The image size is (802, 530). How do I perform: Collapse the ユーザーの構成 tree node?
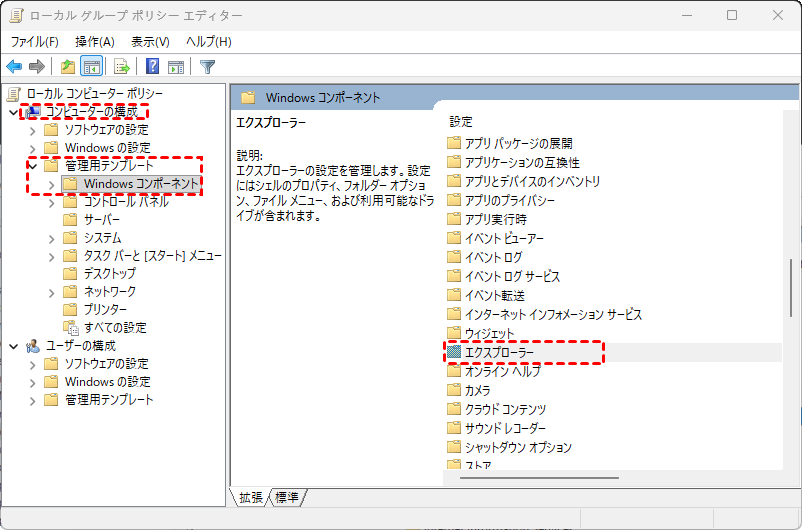(x=13, y=345)
